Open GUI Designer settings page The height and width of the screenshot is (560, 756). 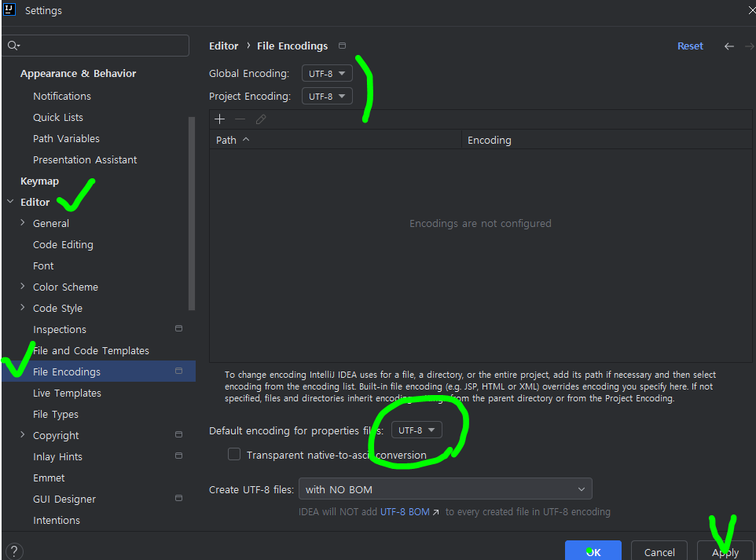(64, 499)
